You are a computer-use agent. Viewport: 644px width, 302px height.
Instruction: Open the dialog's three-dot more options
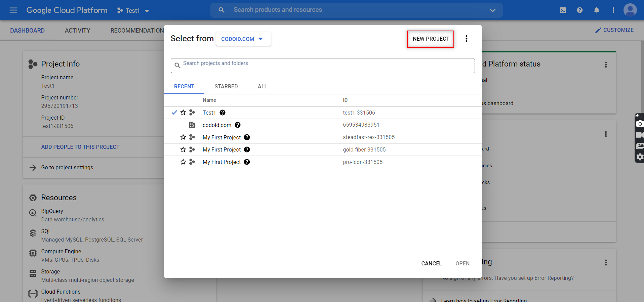pos(467,39)
